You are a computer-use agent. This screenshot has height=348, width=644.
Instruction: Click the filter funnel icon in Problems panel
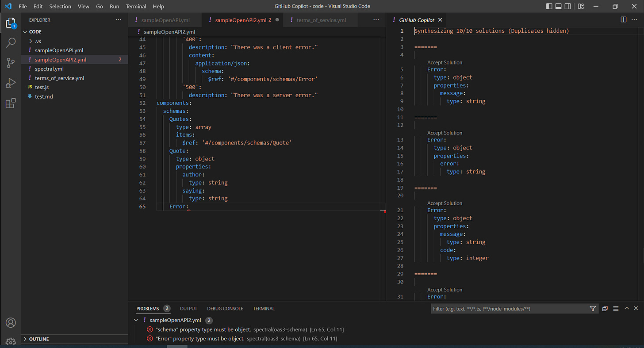click(x=593, y=309)
